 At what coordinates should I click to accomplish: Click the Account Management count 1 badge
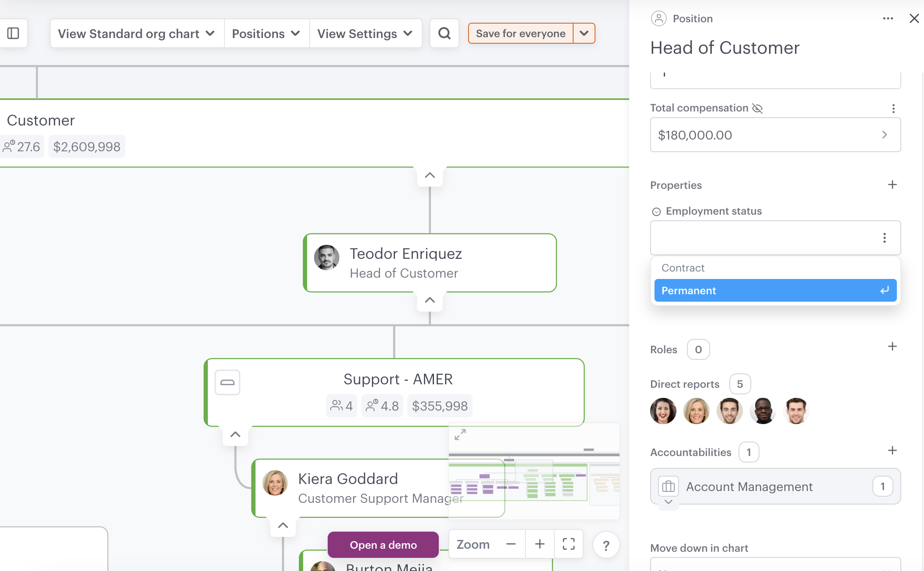882,487
